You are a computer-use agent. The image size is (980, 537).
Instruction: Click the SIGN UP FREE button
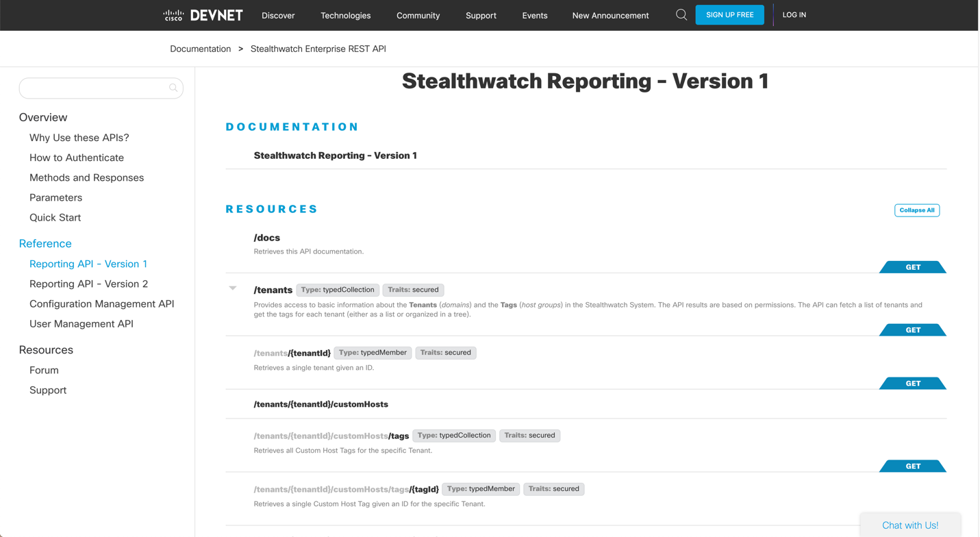click(730, 14)
